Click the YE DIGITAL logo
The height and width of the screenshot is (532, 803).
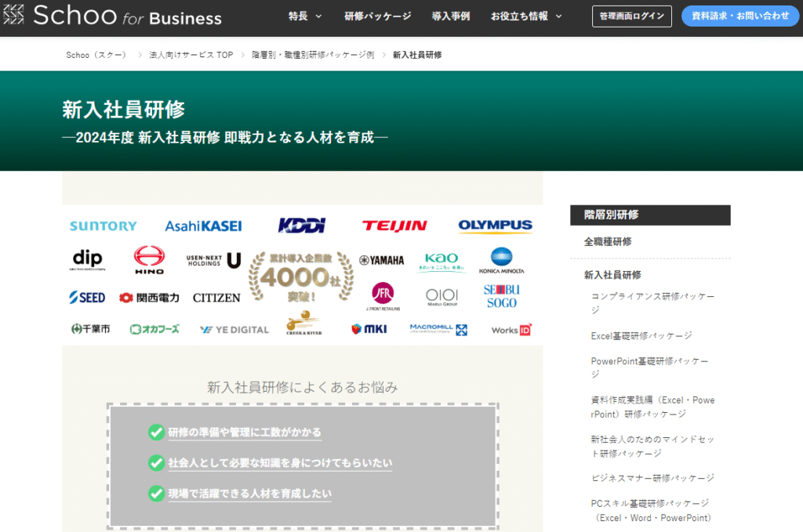coord(234,330)
